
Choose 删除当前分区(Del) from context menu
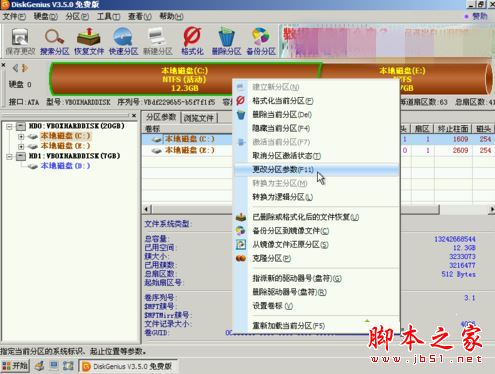click(x=282, y=115)
